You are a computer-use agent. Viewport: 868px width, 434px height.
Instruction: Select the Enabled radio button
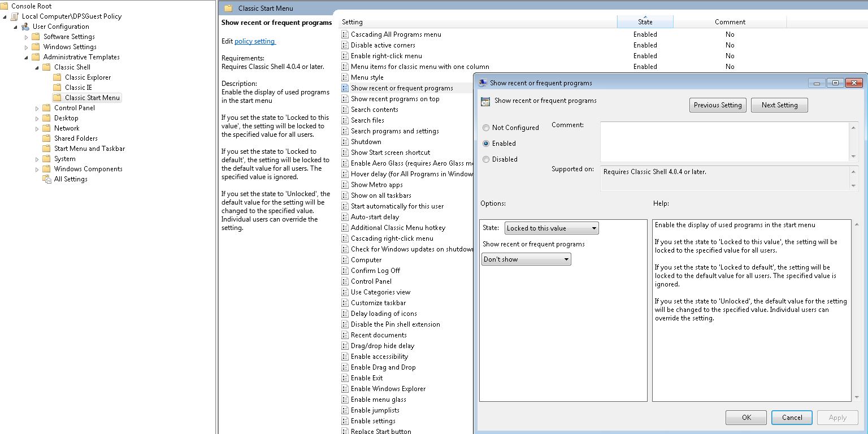pos(486,144)
